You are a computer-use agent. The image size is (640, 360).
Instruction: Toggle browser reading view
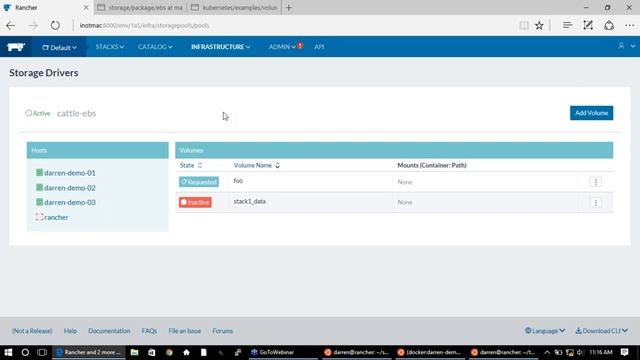(x=524, y=25)
